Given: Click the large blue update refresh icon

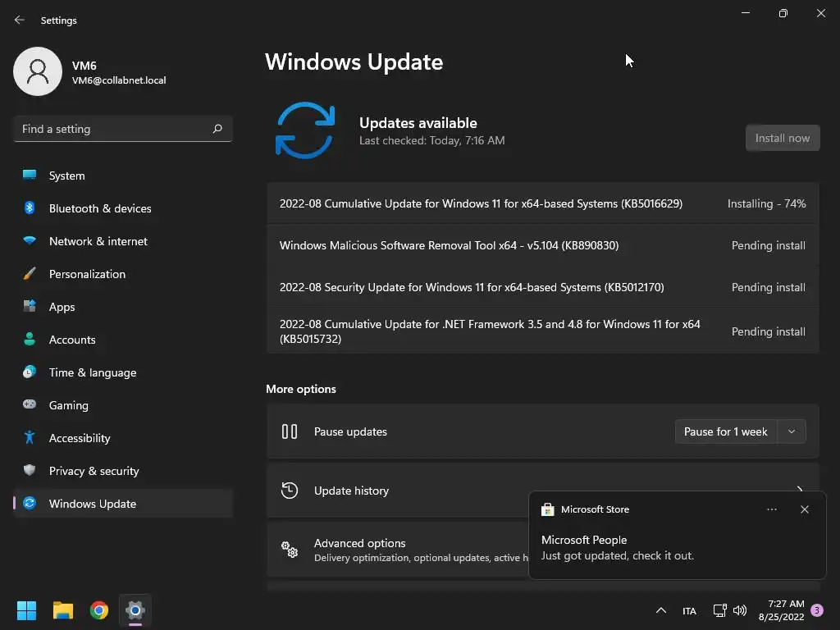Looking at the screenshot, I should tap(305, 130).
